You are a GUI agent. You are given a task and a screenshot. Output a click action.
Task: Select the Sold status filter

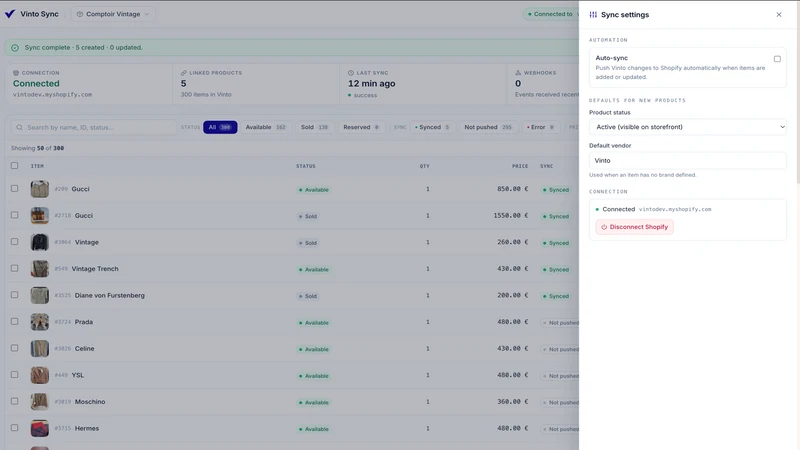pos(314,127)
